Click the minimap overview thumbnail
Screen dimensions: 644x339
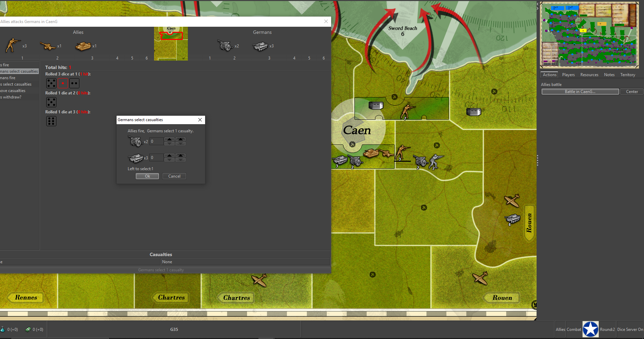589,35
